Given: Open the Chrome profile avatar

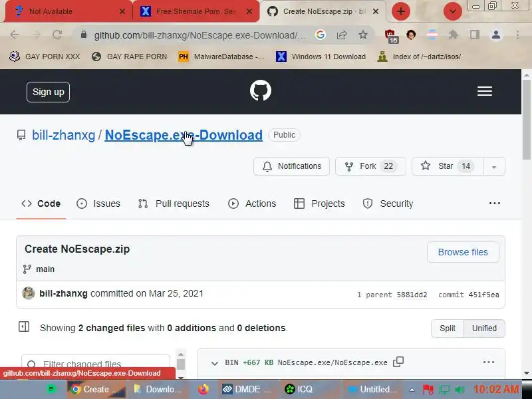Looking at the screenshot, I should point(496,35).
